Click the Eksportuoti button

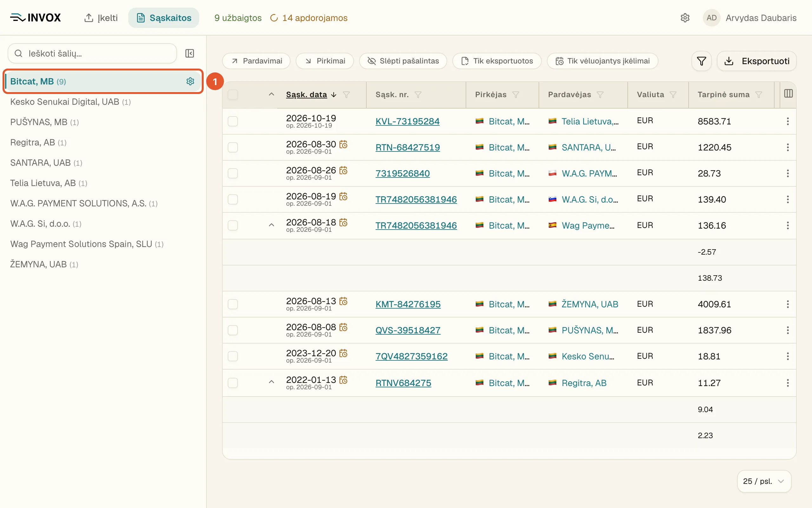click(x=756, y=61)
